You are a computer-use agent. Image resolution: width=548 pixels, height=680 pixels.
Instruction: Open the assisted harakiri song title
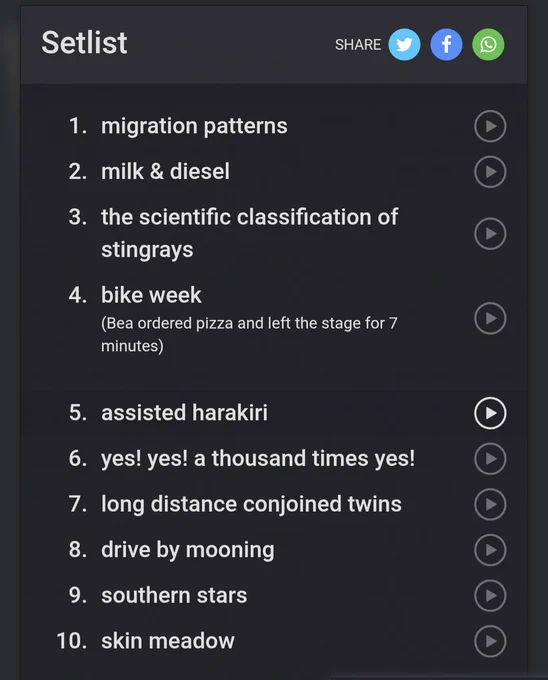pyautogui.click(x=184, y=412)
